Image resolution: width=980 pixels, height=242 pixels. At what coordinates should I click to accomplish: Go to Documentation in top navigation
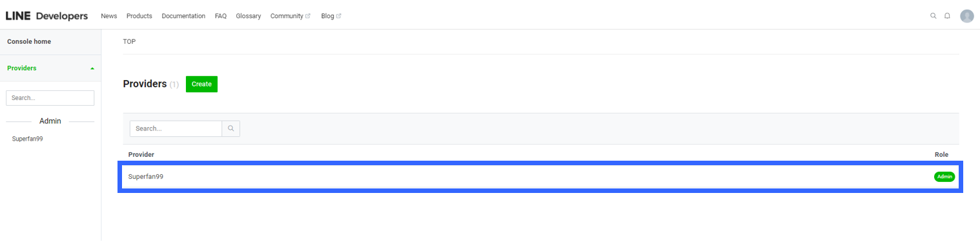(183, 16)
